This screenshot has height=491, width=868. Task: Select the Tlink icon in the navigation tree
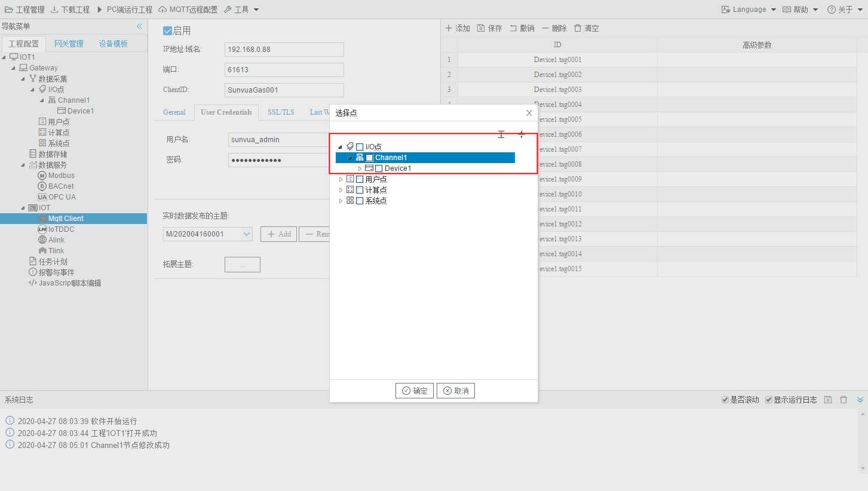42,251
